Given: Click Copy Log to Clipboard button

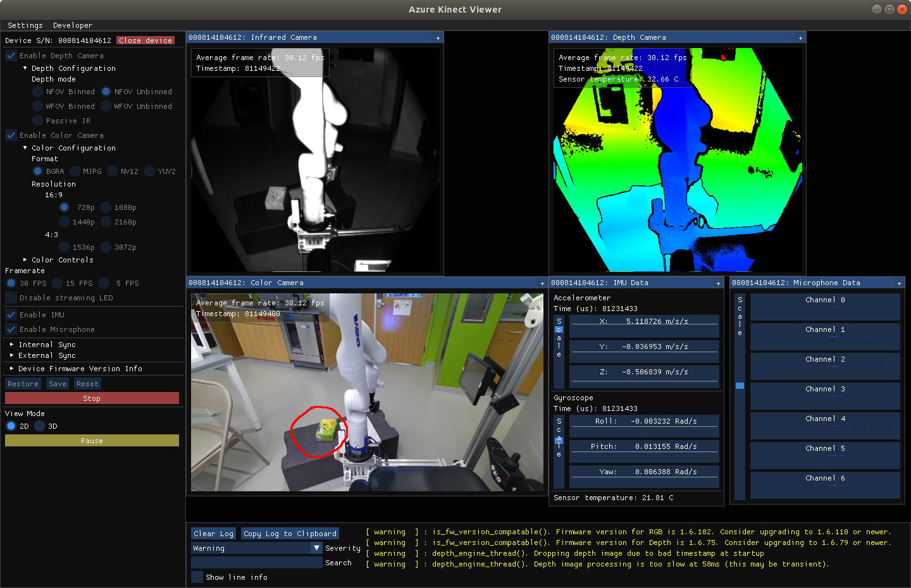Looking at the screenshot, I should [x=290, y=534].
